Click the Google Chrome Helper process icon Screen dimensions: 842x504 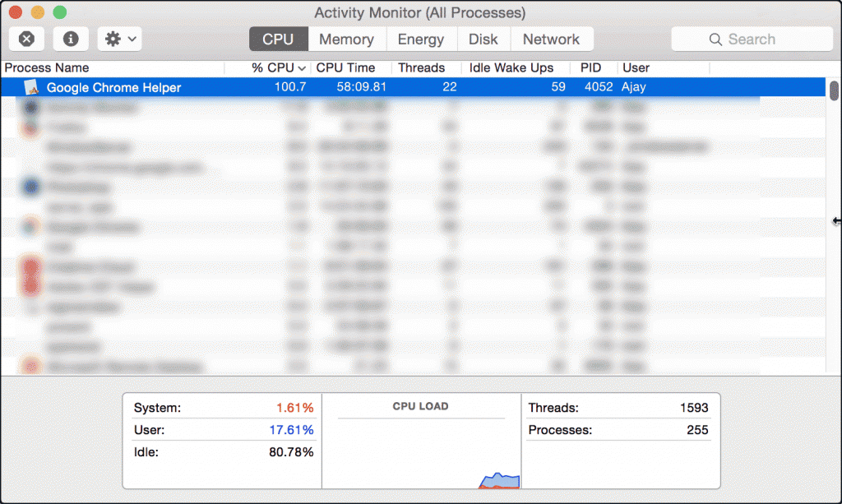32,87
